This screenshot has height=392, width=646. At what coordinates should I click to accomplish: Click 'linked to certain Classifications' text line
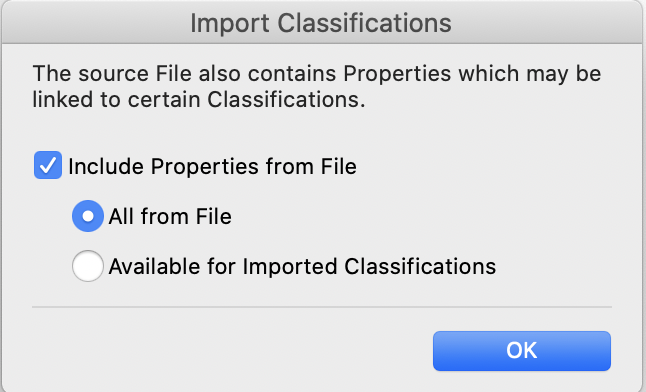pos(199,99)
